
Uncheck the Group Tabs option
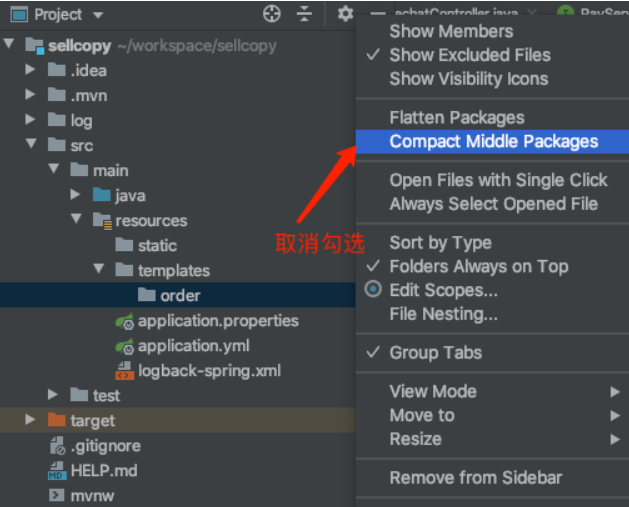(x=435, y=353)
